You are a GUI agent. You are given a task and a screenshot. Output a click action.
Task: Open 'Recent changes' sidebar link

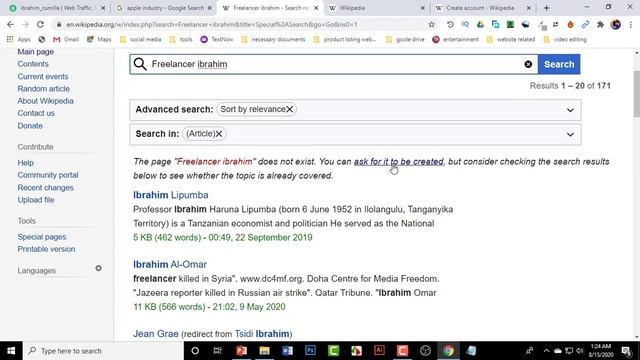point(45,188)
